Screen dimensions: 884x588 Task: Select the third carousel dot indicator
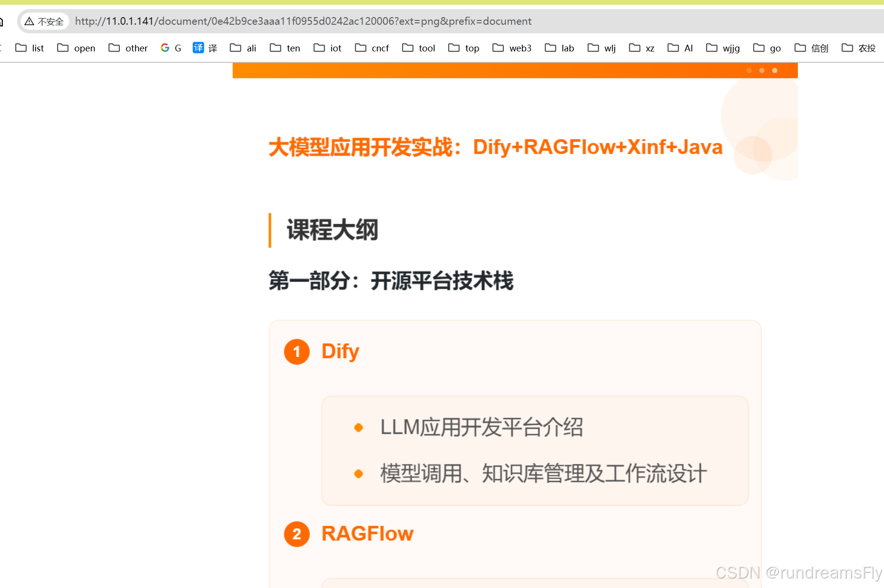(x=775, y=70)
